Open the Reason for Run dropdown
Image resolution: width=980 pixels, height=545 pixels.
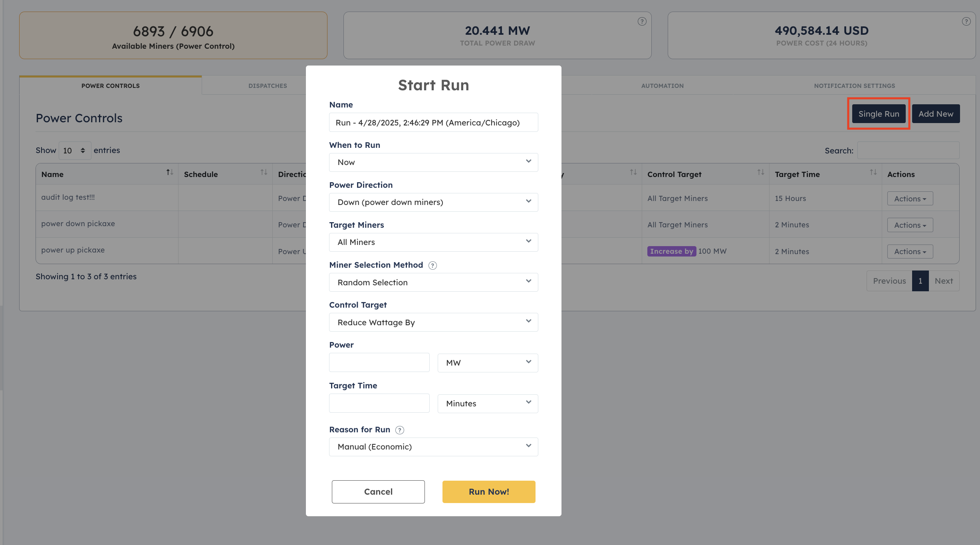(x=433, y=447)
